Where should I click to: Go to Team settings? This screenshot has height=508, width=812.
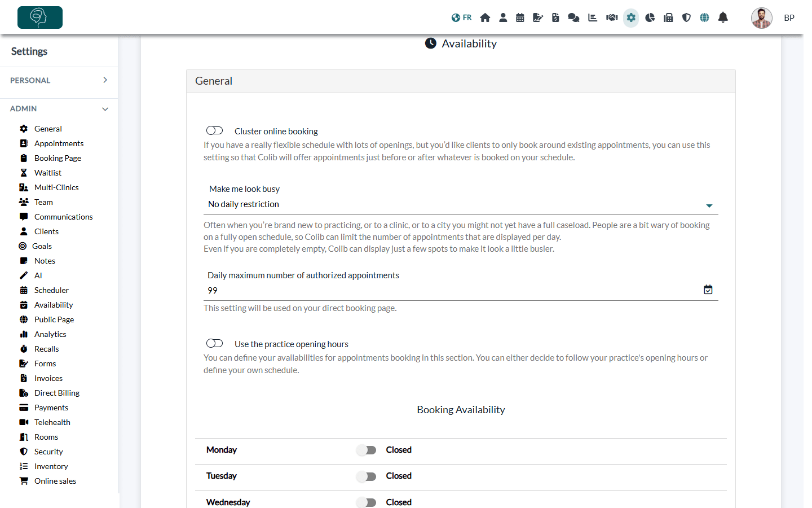(x=43, y=202)
